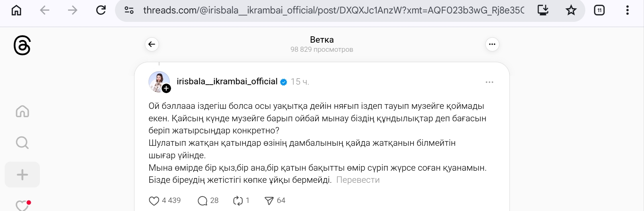The width and height of the screenshot is (644, 211).
Task: Open thread header more options menu
Action: [492, 44]
